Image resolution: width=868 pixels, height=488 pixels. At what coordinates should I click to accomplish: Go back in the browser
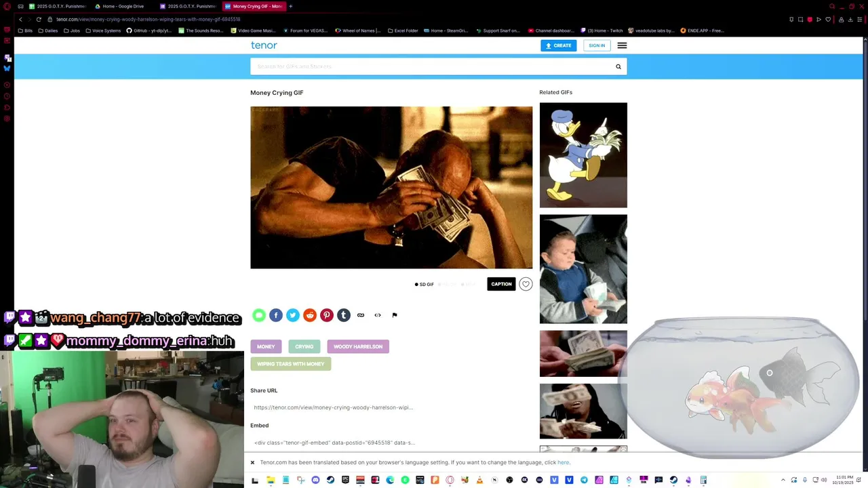pyautogui.click(x=20, y=19)
